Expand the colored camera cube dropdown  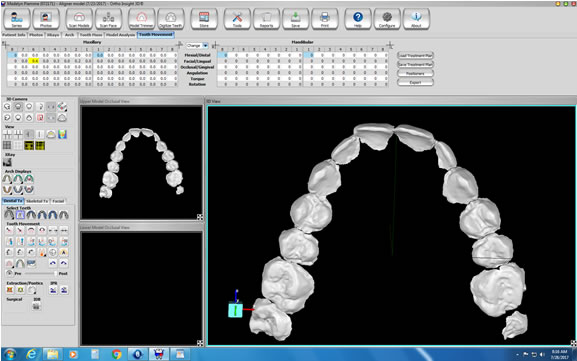pyautogui.click(x=62, y=107)
